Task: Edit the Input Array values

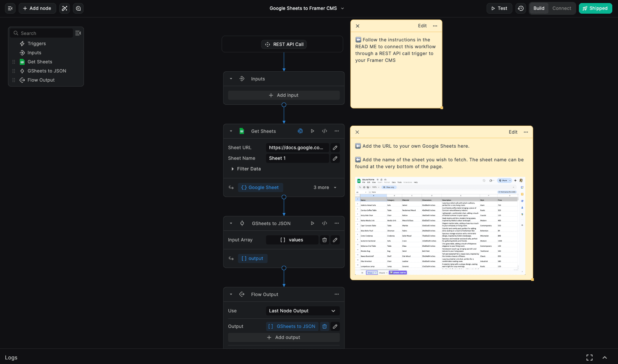Action: click(x=335, y=240)
